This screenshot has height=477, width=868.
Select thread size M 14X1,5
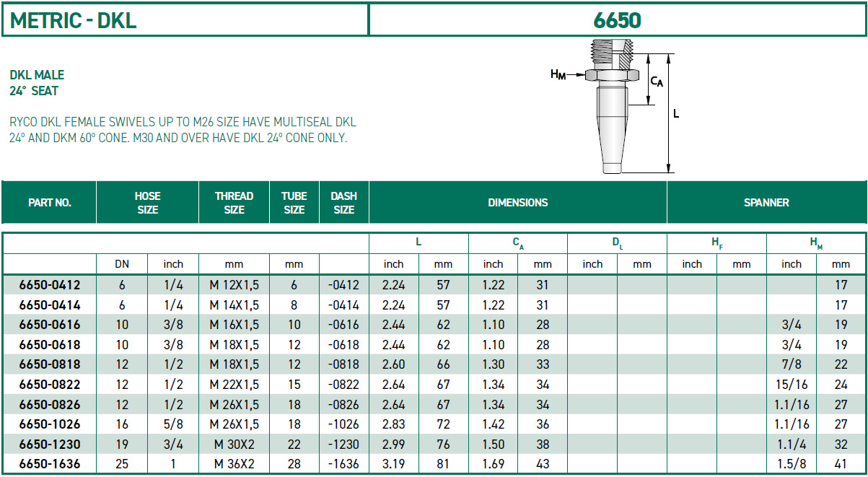(234, 305)
